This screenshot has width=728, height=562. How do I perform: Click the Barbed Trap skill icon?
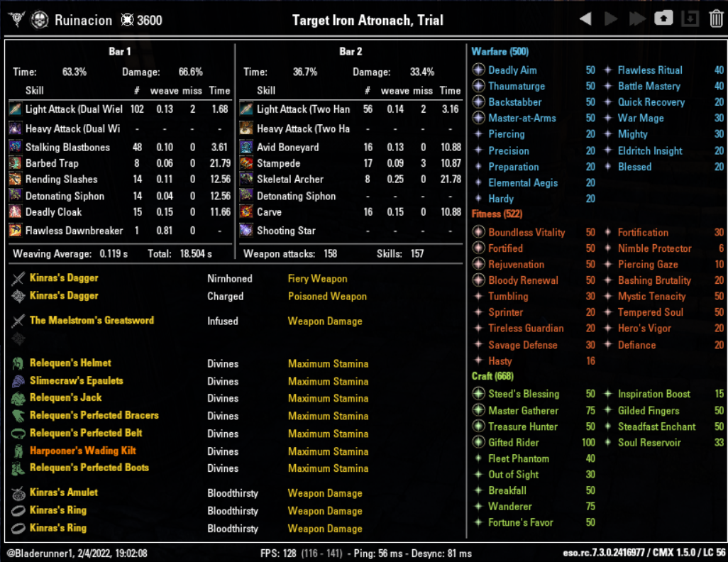(x=16, y=163)
